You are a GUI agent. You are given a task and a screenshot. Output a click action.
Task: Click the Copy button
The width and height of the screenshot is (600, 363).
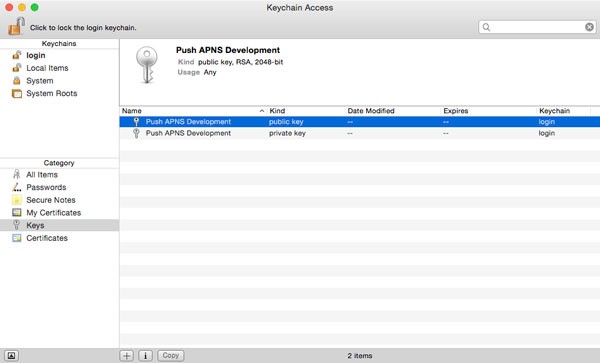tap(171, 356)
